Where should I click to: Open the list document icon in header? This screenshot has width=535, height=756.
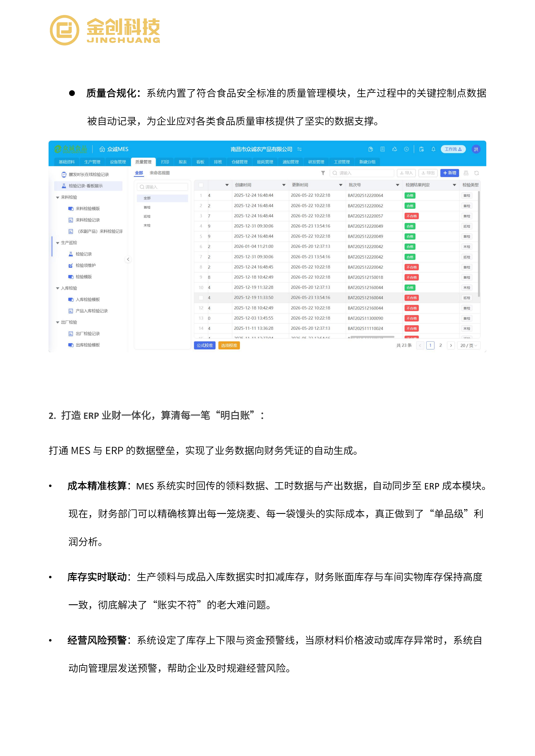click(x=383, y=149)
